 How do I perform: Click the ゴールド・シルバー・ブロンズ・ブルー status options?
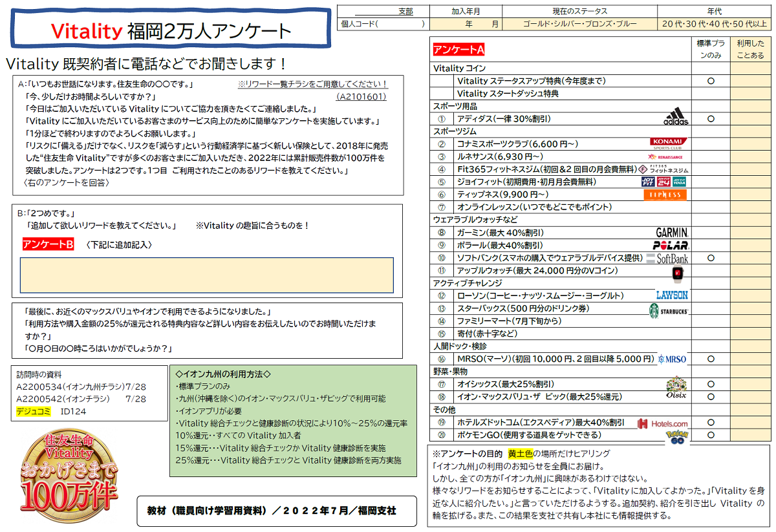coord(580,24)
